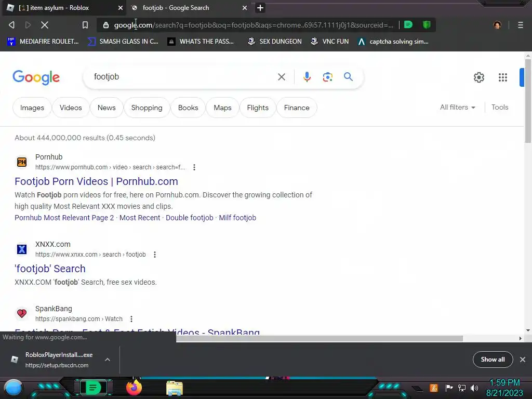Click the network tray icon

click(461, 388)
